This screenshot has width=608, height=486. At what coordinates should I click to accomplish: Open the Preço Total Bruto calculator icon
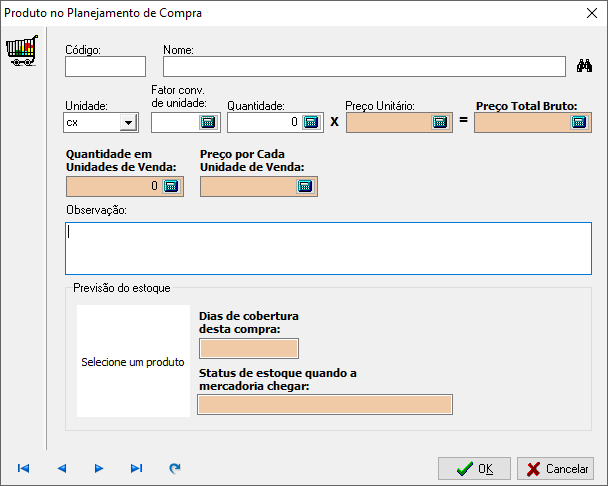point(579,122)
